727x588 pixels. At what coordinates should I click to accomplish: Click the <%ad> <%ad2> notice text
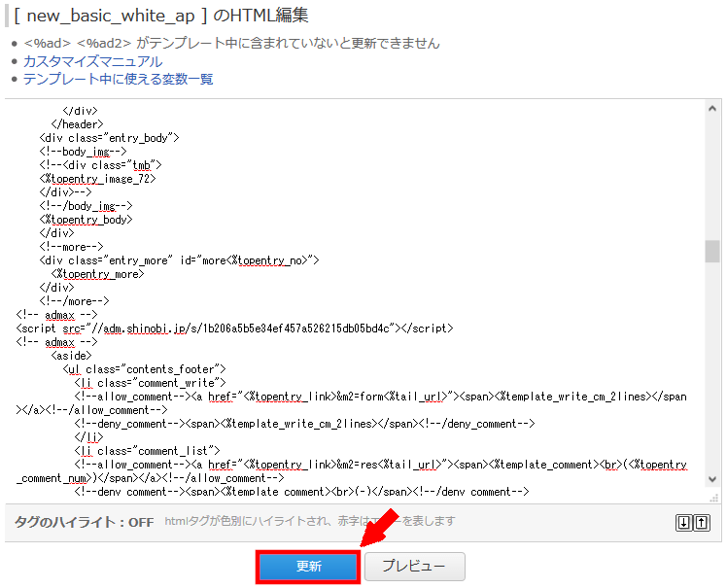tap(231, 43)
